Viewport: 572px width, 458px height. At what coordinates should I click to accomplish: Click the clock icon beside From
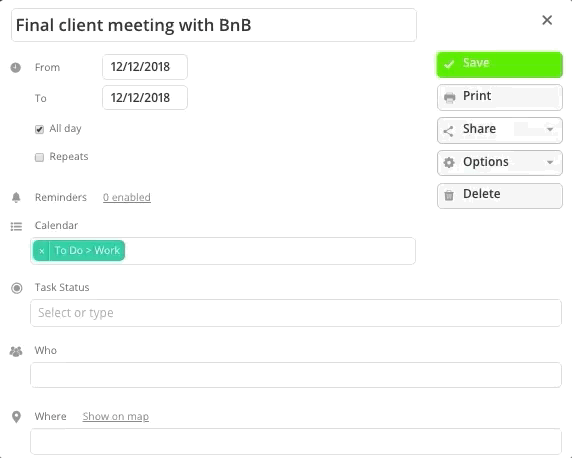point(15,68)
